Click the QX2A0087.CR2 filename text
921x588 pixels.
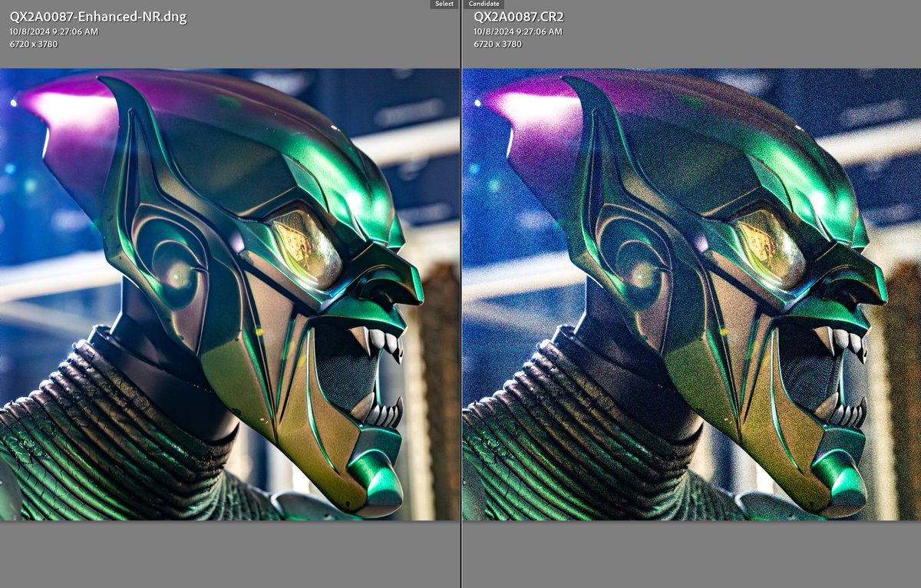(519, 16)
